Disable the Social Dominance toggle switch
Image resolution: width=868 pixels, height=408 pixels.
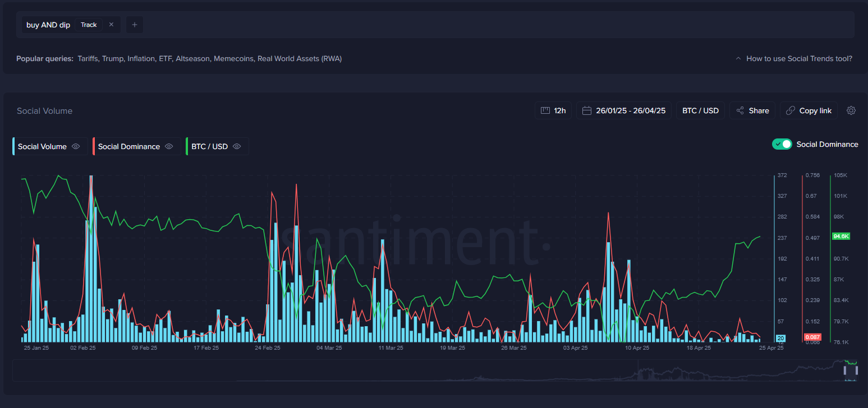(x=782, y=144)
